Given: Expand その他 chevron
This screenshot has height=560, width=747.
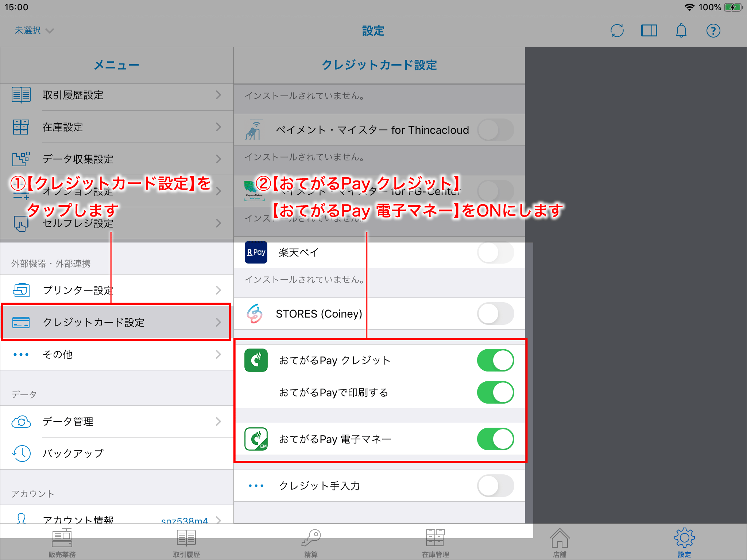Looking at the screenshot, I should tap(218, 354).
